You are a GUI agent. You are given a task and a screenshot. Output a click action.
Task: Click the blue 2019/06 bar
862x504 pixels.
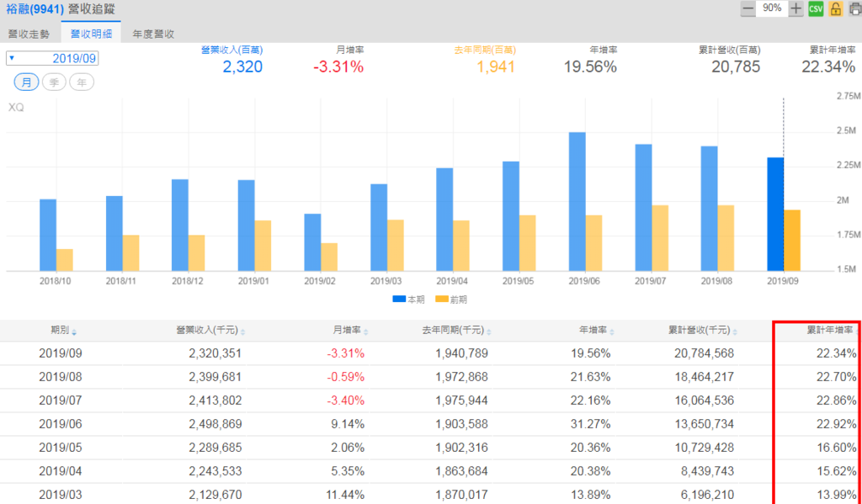click(577, 202)
